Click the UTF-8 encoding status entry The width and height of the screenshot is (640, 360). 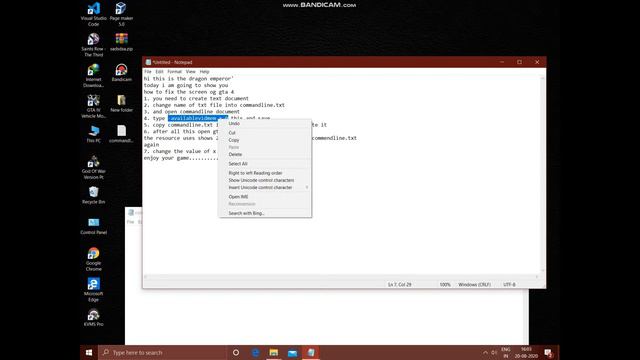click(509, 284)
